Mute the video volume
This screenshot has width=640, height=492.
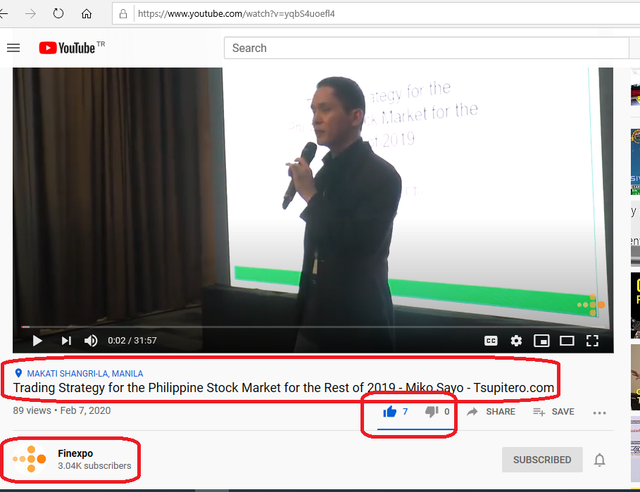click(91, 340)
